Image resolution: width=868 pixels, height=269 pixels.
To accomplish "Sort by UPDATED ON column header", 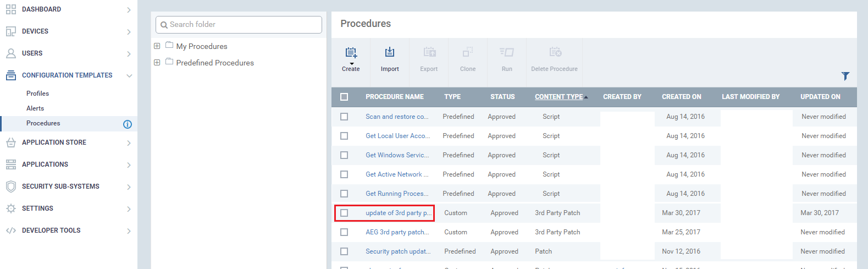I will [x=820, y=97].
